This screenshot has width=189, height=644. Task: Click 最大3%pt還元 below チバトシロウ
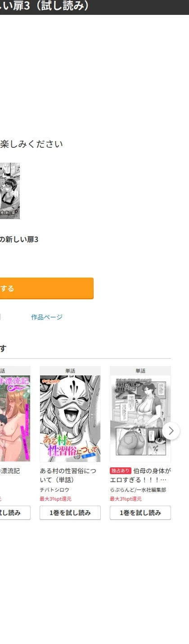coord(55,499)
